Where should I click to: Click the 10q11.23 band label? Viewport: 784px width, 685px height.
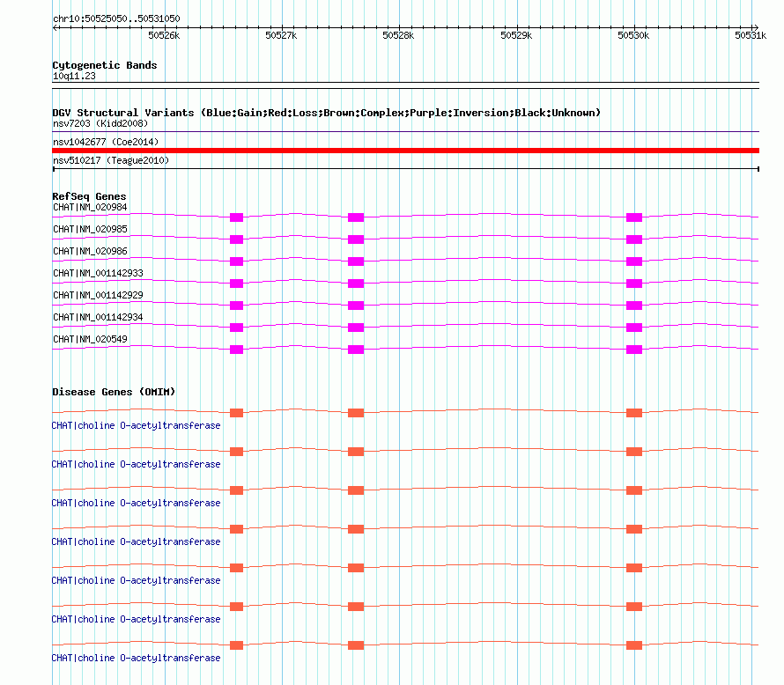[74, 76]
